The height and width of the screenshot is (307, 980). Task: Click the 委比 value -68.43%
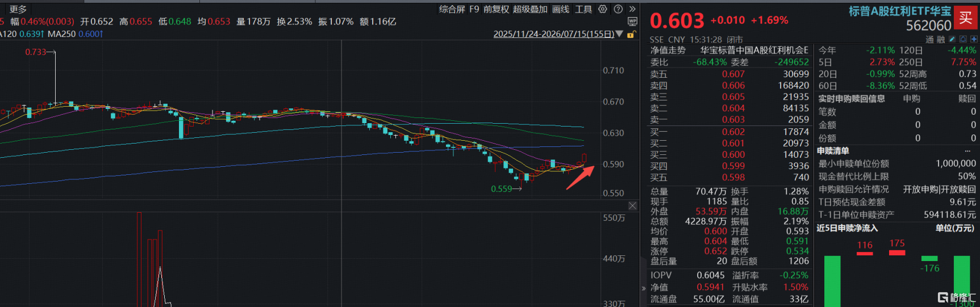[710, 62]
